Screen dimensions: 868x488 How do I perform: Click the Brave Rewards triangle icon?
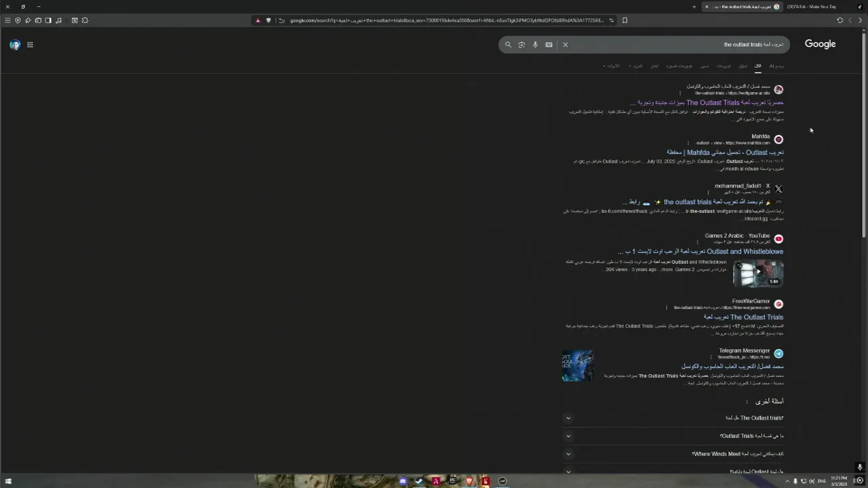point(258,20)
